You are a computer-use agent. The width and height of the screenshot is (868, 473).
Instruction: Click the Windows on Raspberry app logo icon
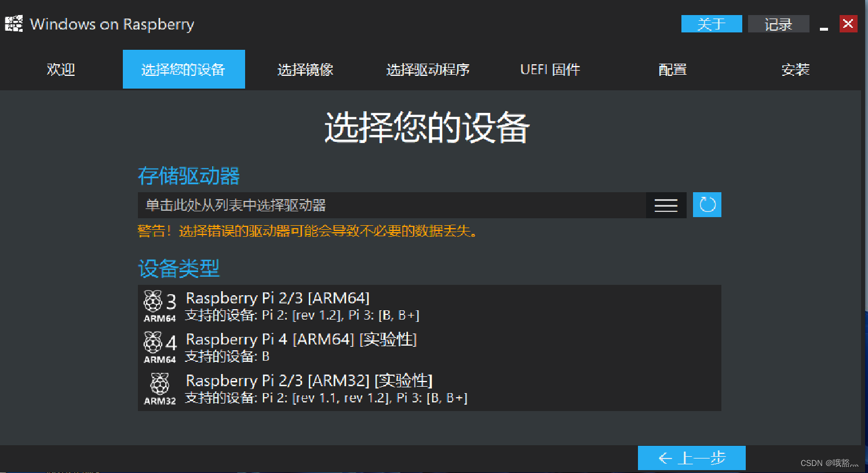(x=13, y=24)
